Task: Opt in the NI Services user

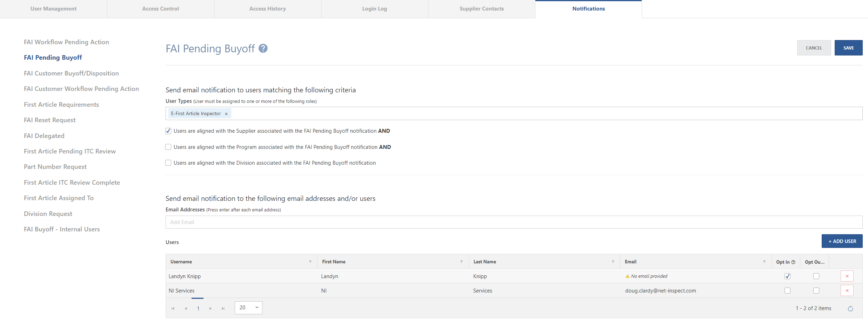Action: click(x=787, y=290)
